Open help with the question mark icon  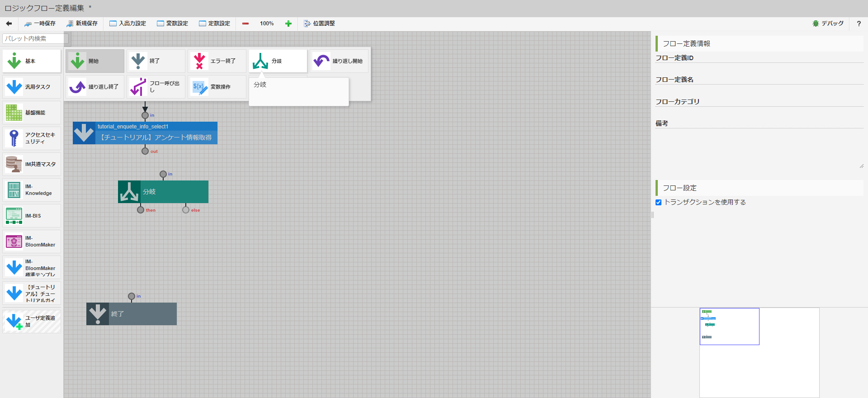[x=859, y=24]
